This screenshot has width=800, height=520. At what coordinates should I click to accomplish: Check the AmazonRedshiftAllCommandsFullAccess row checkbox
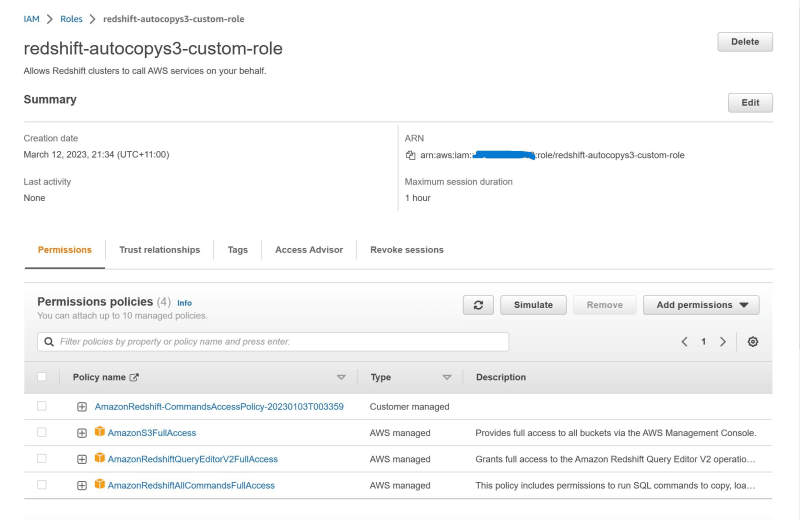42,485
